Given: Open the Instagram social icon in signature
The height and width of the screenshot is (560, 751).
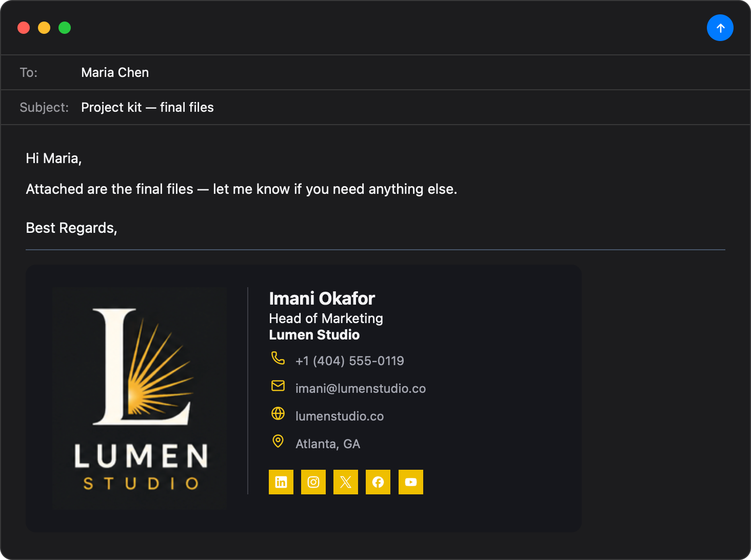Looking at the screenshot, I should click(x=313, y=482).
